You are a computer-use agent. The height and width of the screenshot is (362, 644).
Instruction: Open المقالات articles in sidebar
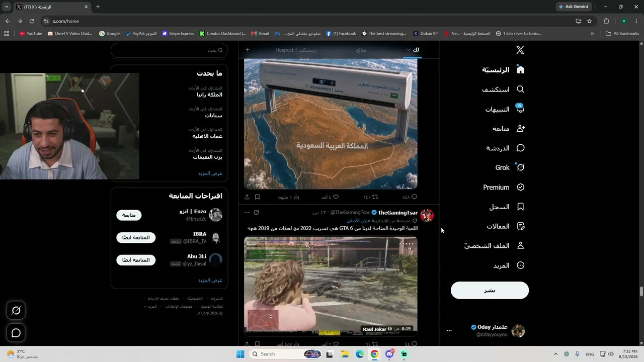506,226
